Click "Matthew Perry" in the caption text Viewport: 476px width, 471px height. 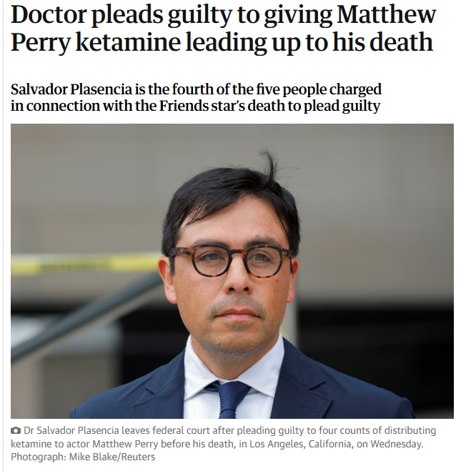125,444
